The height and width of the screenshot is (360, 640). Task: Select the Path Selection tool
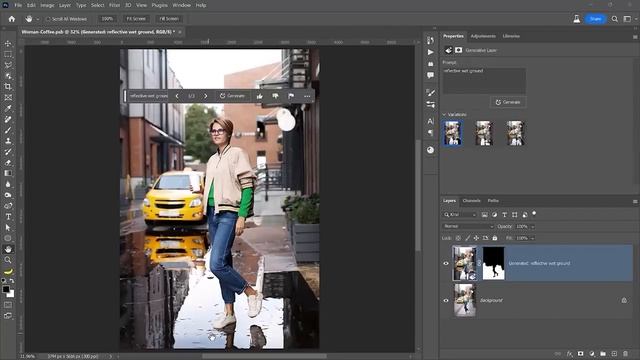pos(8,227)
